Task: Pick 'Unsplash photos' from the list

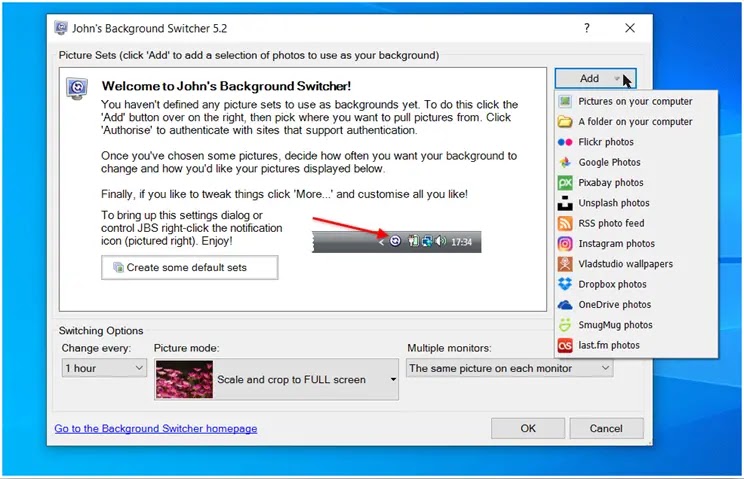Action: (636, 203)
